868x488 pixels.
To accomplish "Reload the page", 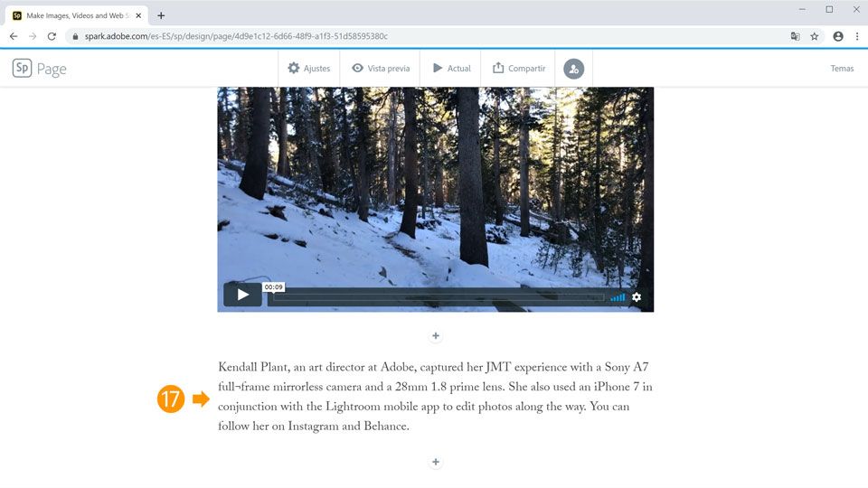I will 52,36.
